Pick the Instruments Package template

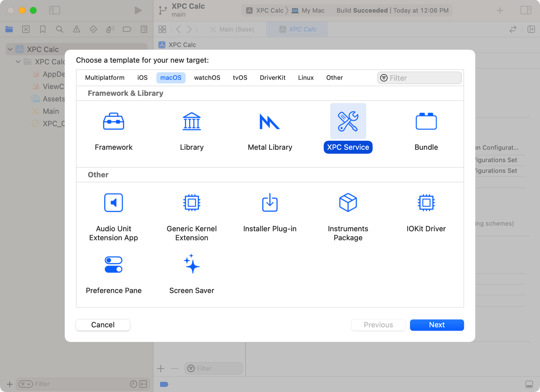[x=348, y=213]
